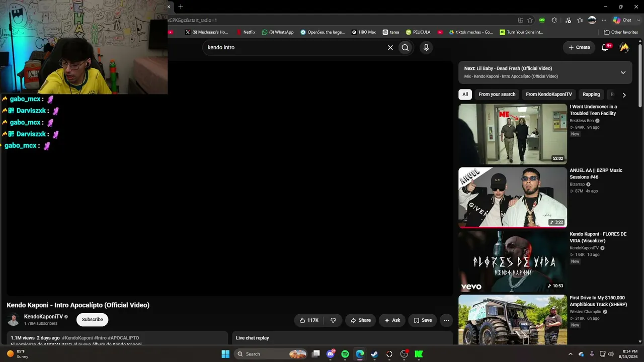Click the Ask button

coord(392,320)
